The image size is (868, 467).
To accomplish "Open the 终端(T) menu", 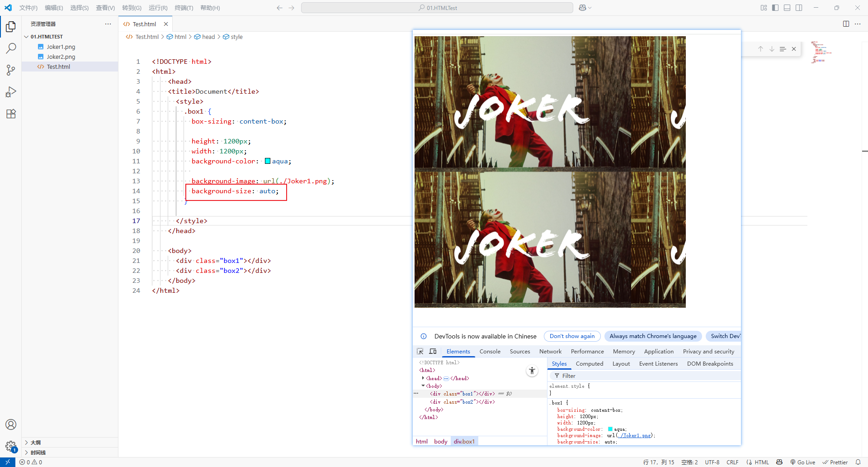I will pyautogui.click(x=184, y=8).
